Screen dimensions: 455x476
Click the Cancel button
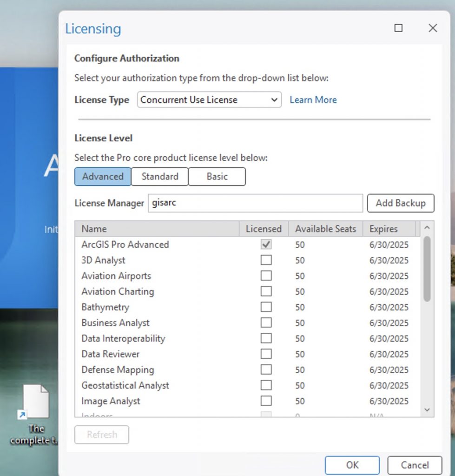pos(415,465)
